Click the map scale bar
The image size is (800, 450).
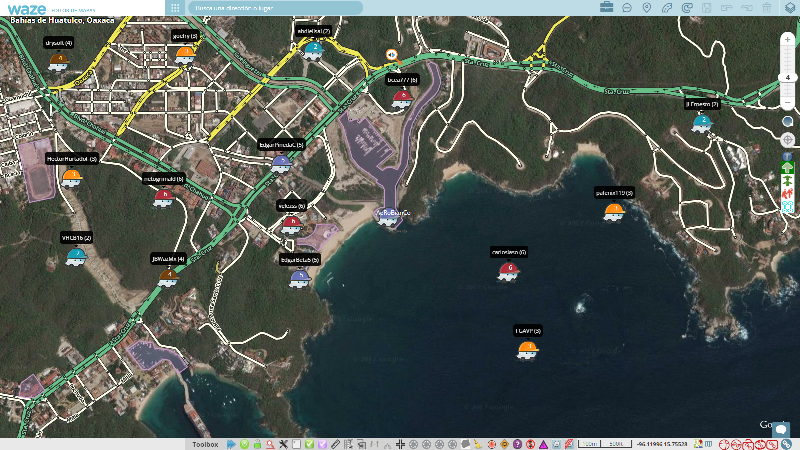click(605, 444)
